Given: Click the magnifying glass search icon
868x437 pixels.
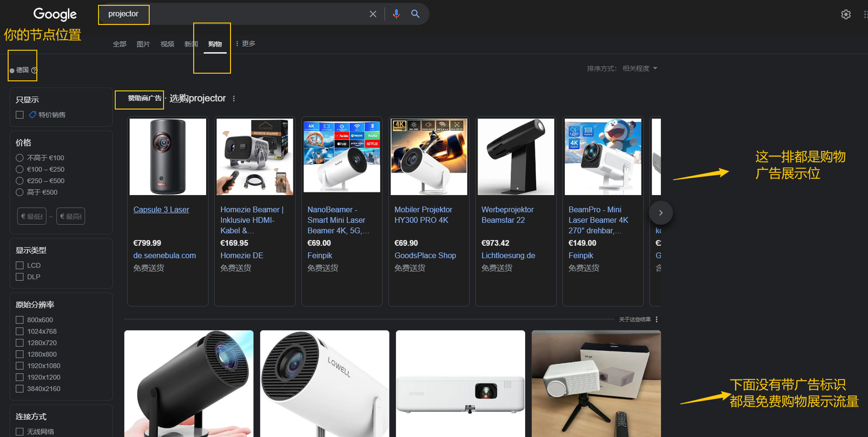Looking at the screenshot, I should [x=416, y=14].
